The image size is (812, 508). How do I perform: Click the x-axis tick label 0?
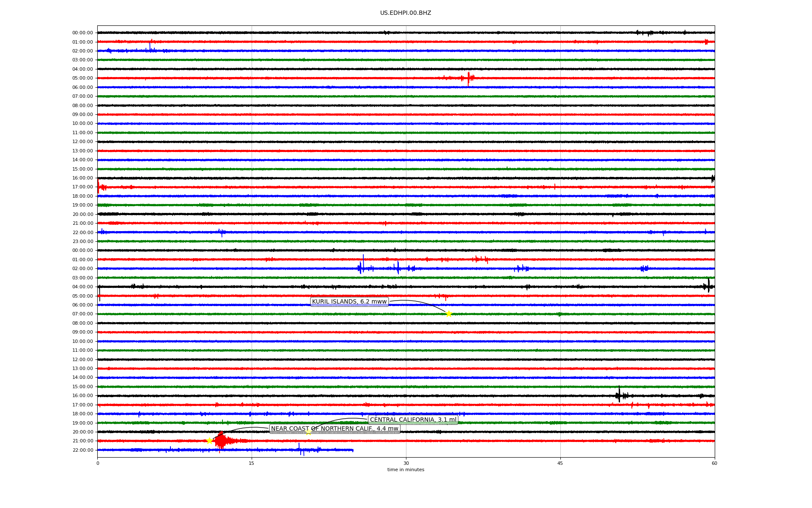[x=98, y=463]
